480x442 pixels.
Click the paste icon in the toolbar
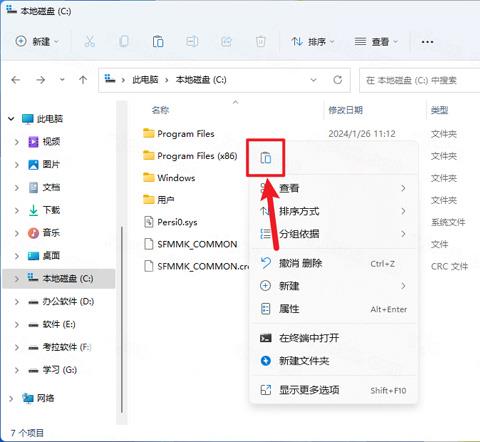click(x=158, y=42)
